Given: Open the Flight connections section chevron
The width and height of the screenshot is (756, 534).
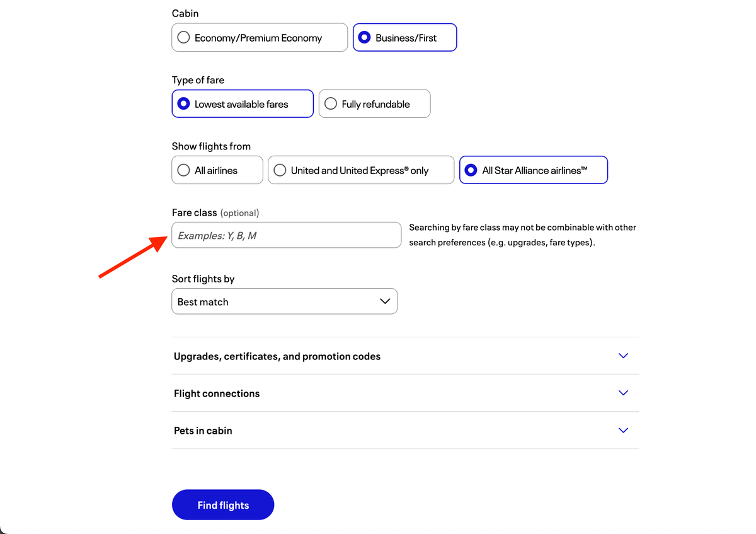Looking at the screenshot, I should point(623,393).
